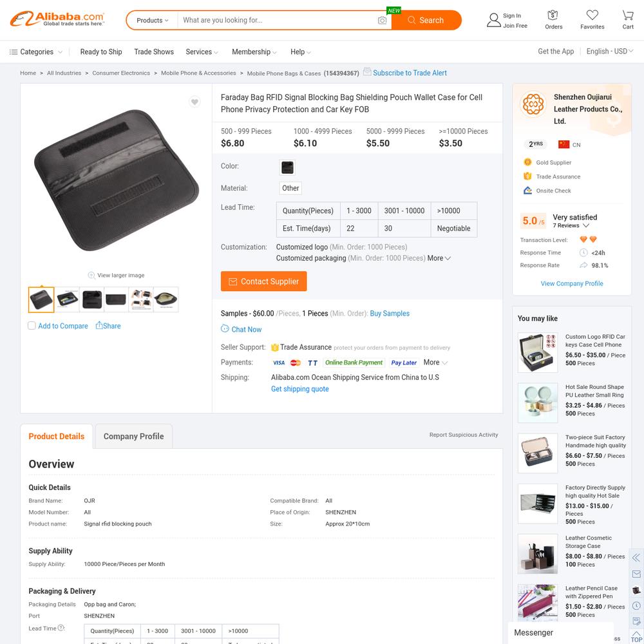The height and width of the screenshot is (644, 644).
Task: Switch to the Company Profile tab
Action: [133, 436]
